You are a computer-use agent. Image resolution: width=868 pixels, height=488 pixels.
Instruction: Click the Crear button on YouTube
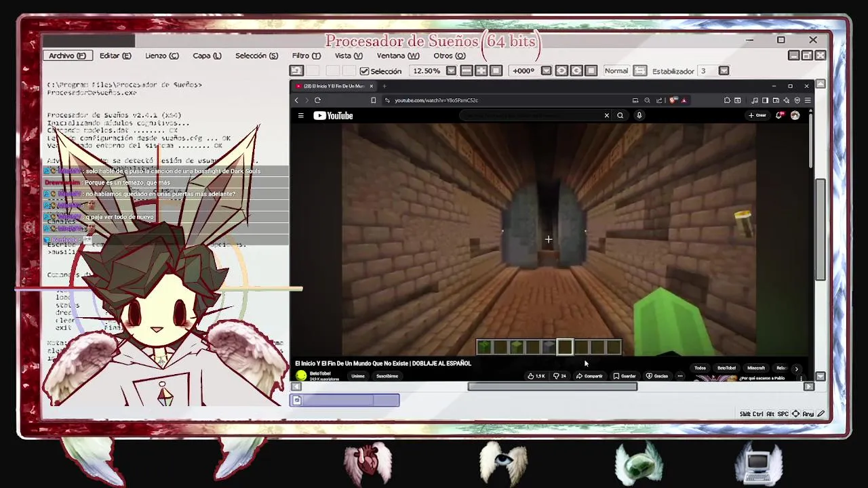click(x=757, y=115)
